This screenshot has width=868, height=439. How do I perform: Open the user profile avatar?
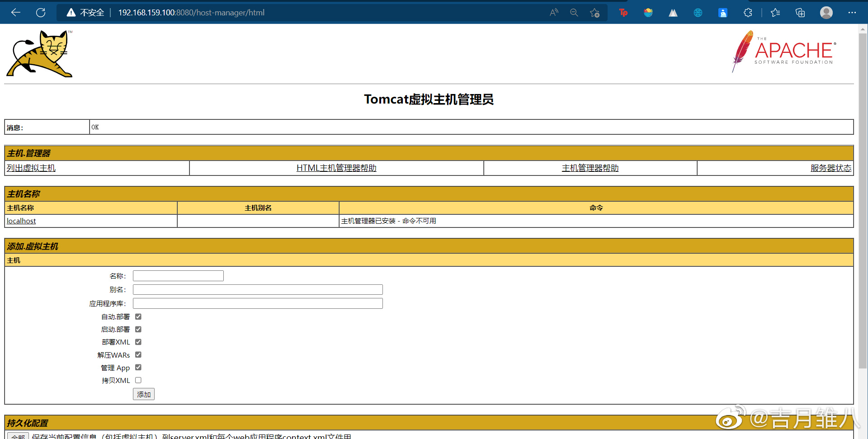pos(826,13)
